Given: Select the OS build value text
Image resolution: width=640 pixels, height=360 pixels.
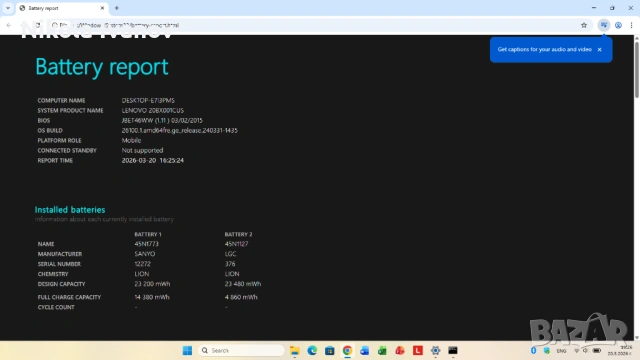Looking at the screenshot, I should click(180, 131).
